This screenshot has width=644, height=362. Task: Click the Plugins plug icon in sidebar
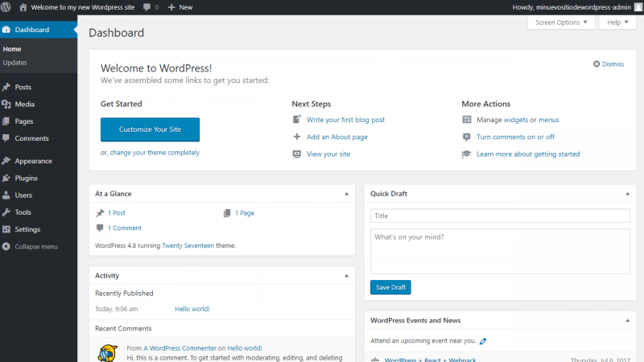coord(6,178)
